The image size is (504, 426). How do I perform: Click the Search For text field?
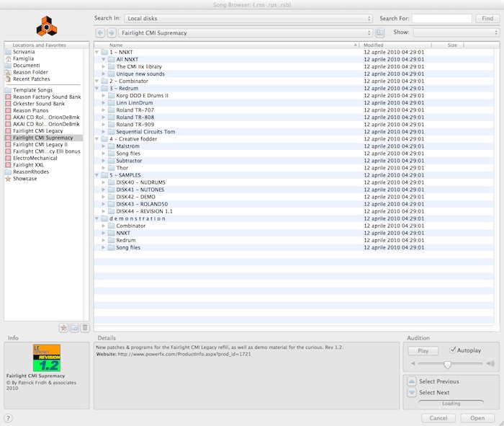tap(442, 18)
